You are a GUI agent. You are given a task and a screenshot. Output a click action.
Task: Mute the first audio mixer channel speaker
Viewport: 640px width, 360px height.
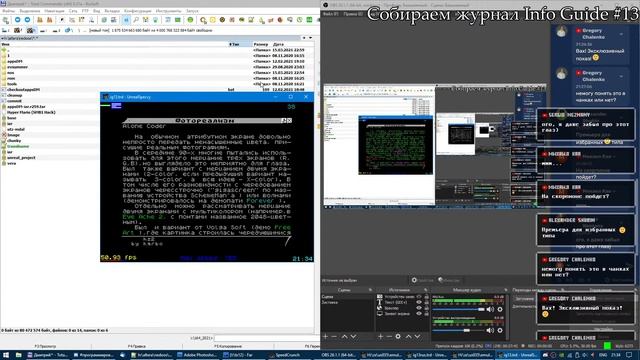tap(490, 309)
